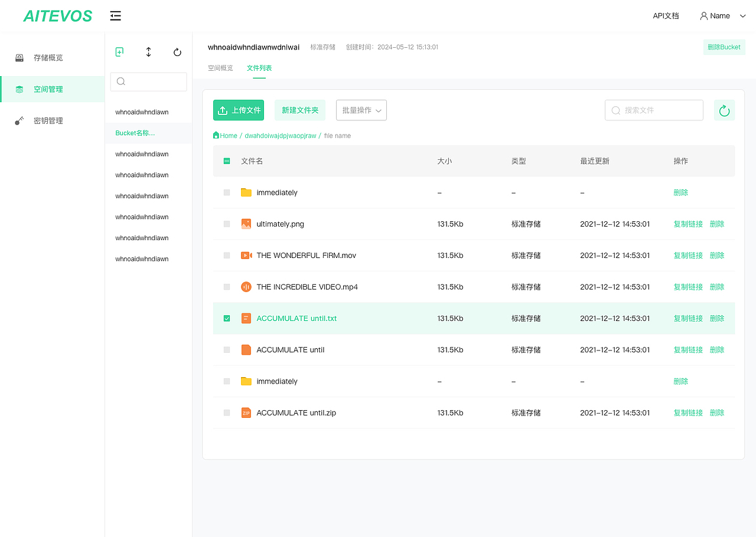Click the Home breadcrumb house icon
Screen dimensions: 756x537
216,135
